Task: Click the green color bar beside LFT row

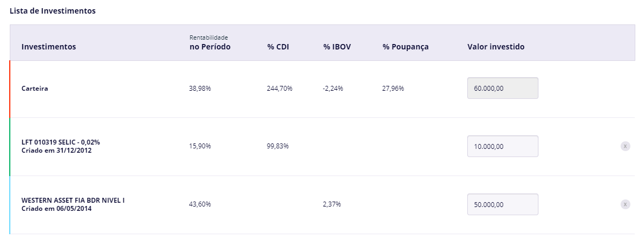Action: [10, 147]
